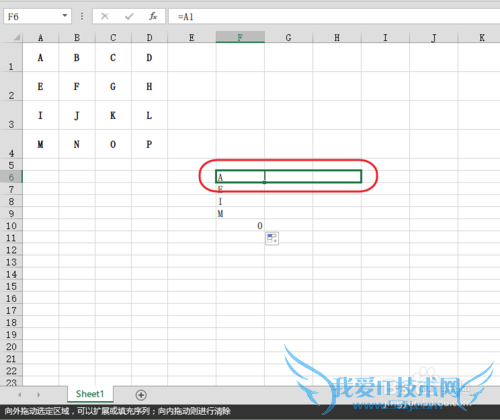The width and height of the screenshot is (500, 420).
Task: Click the Select All corner triangle
Action: pyautogui.click(x=16, y=38)
